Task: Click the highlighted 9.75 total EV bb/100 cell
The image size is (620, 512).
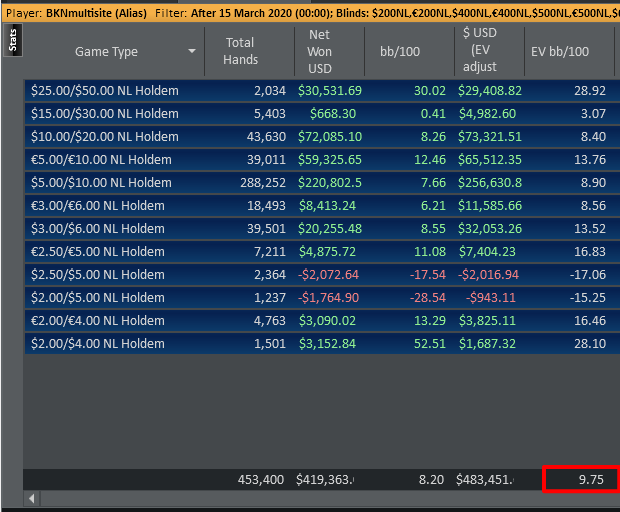Action: 580,480
